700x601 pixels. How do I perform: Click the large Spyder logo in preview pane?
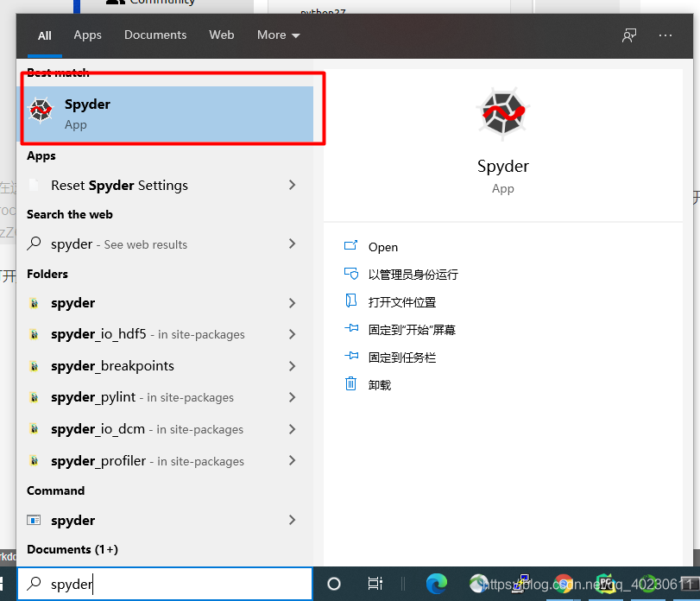503,113
